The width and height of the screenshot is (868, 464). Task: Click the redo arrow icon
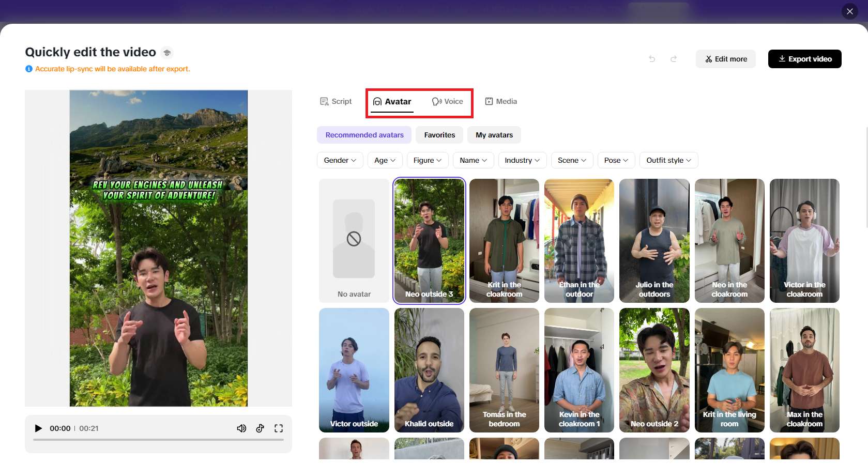pos(674,59)
